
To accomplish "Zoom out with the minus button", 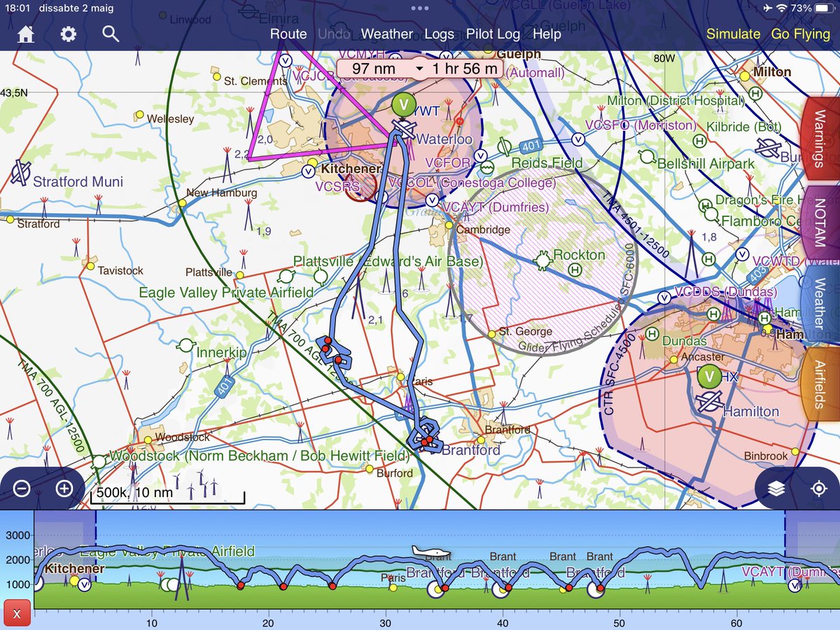I will click(x=22, y=489).
